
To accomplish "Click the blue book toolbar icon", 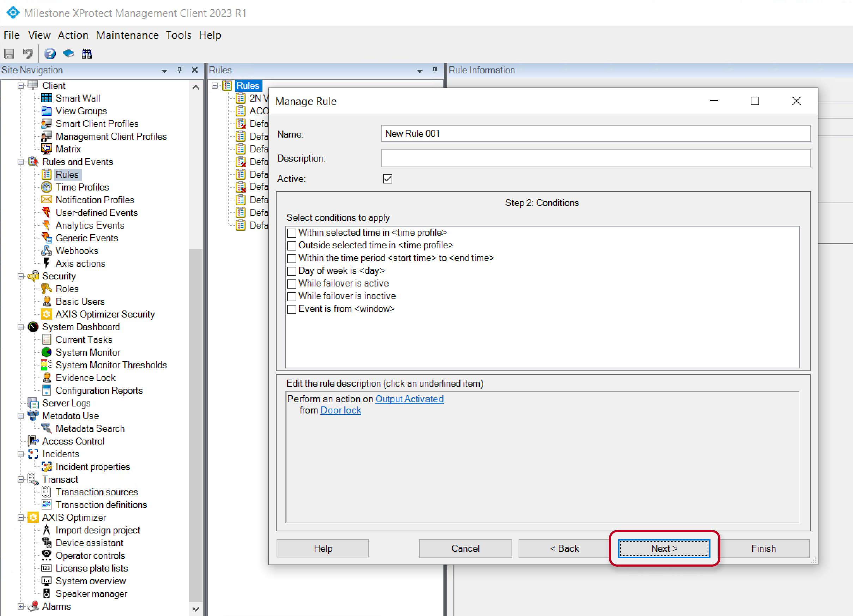I will [x=68, y=54].
